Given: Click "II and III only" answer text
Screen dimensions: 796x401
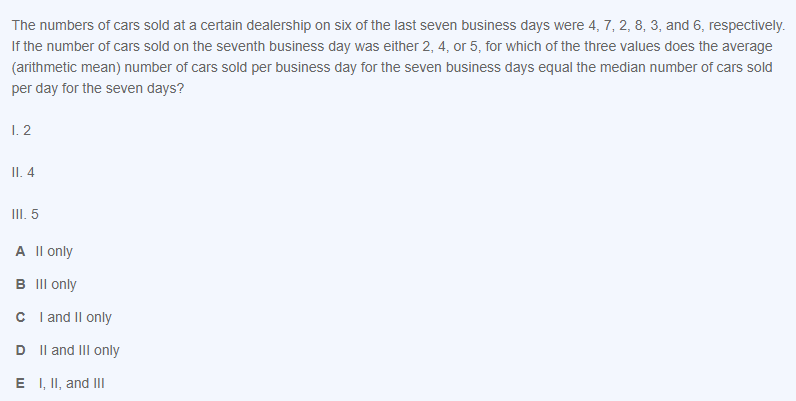Looking at the screenshot, I should (x=78, y=350).
